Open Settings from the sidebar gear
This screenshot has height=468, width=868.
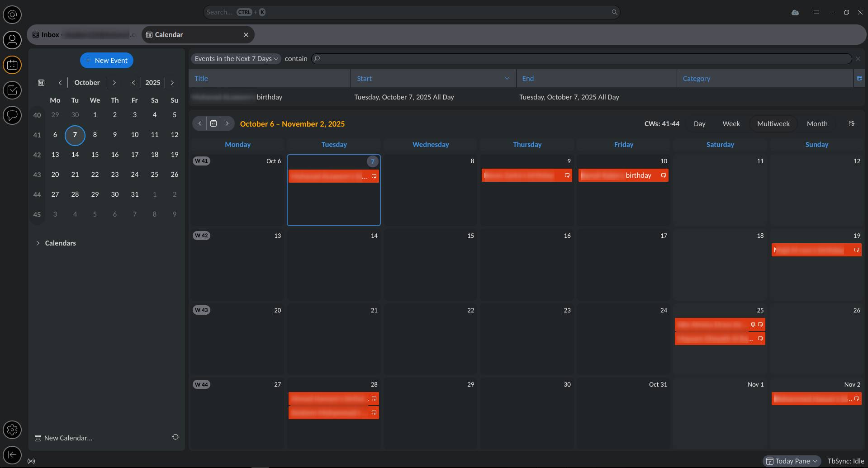click(12, 430)
